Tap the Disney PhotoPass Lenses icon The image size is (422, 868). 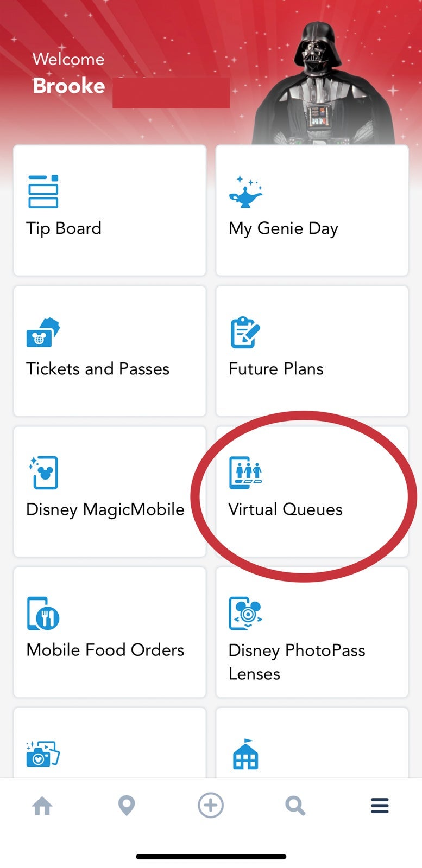pos(245,613)
